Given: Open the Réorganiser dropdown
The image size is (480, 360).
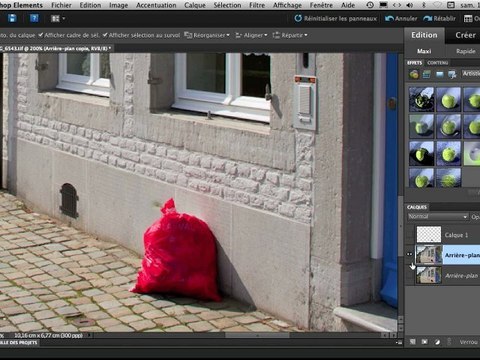Looking at the screenshot, I should coord(207,35).
